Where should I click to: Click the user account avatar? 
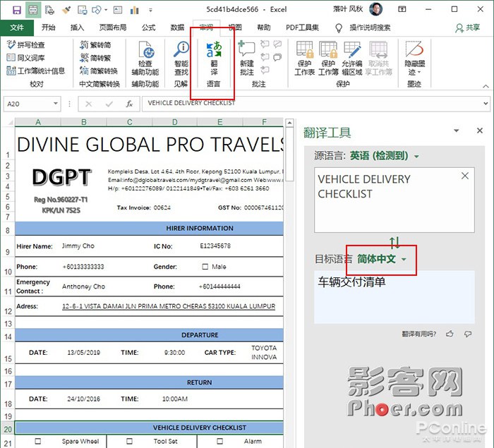tap(375, 9)
